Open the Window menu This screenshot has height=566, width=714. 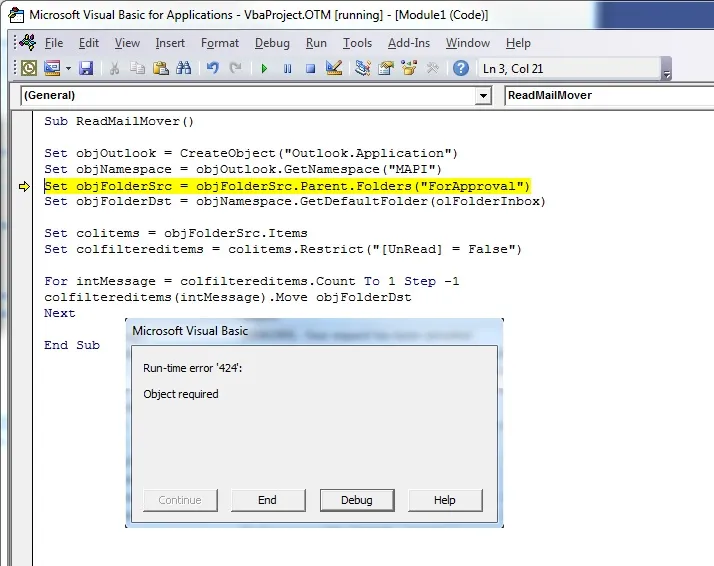(468, 43)
